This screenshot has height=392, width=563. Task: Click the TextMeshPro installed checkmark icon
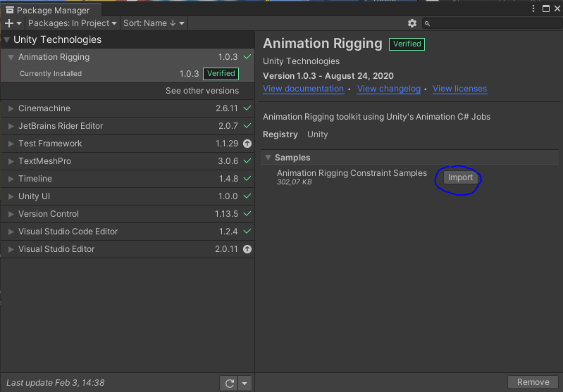click(247, 161)
